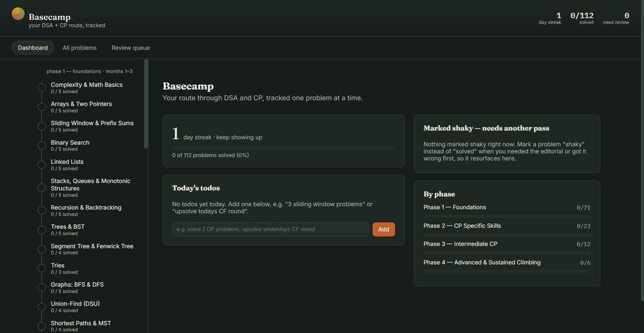Image resolution: width=644 pixels, height=333 pixels.
Task: Select the Stacks, Queues & Monotonic Structures circle marker
Action: point(42,187)
